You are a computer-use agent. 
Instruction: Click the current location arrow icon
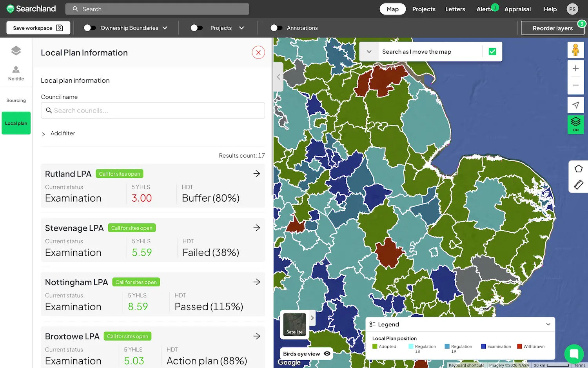pyautogui.click(x=575, y=105)
